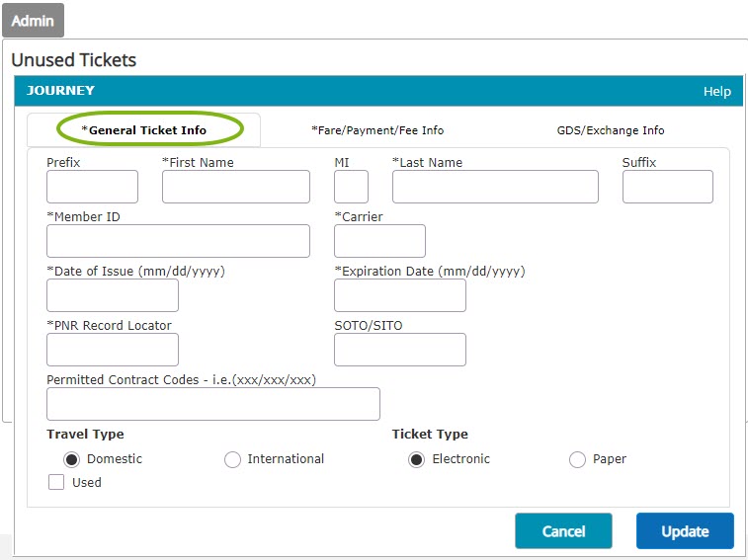Screen dimensions: 748x560
Task: Select the PNR Record Locator field
Action: pyautogui.click(x=113, y=350)
